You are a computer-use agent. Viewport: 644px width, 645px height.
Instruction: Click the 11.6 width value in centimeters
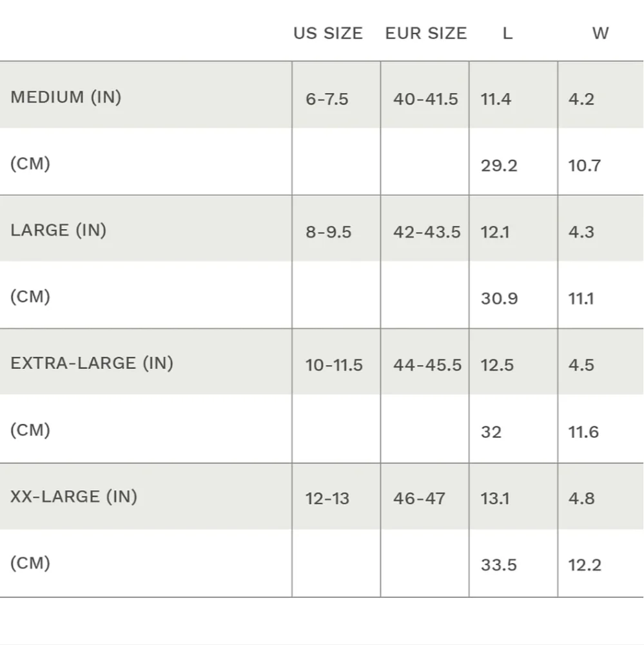tap(583, 432)
